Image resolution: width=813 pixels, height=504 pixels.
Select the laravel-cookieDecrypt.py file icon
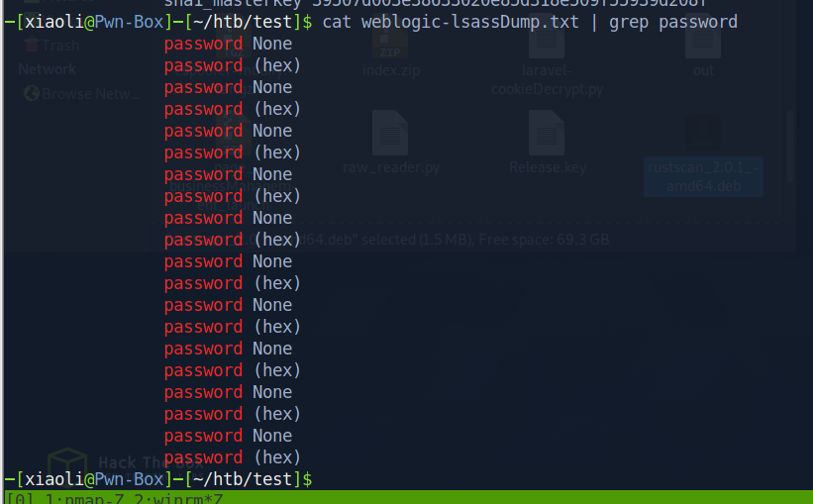(547, 45)
